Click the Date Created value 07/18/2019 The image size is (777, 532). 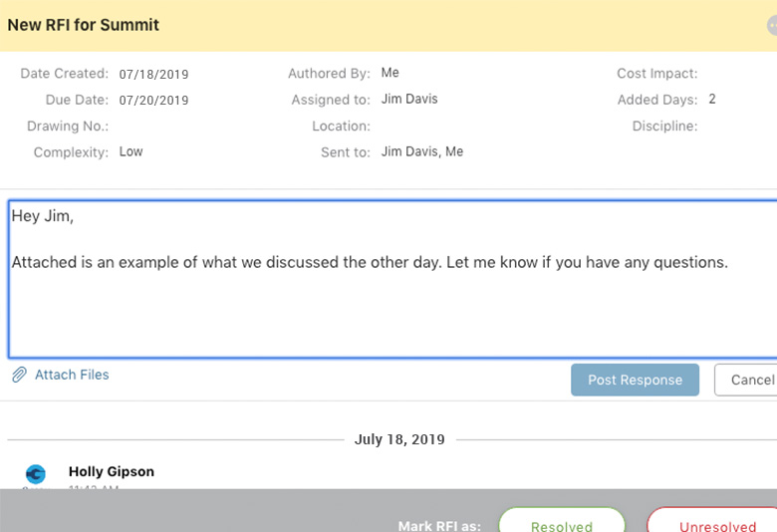(153, 75)
